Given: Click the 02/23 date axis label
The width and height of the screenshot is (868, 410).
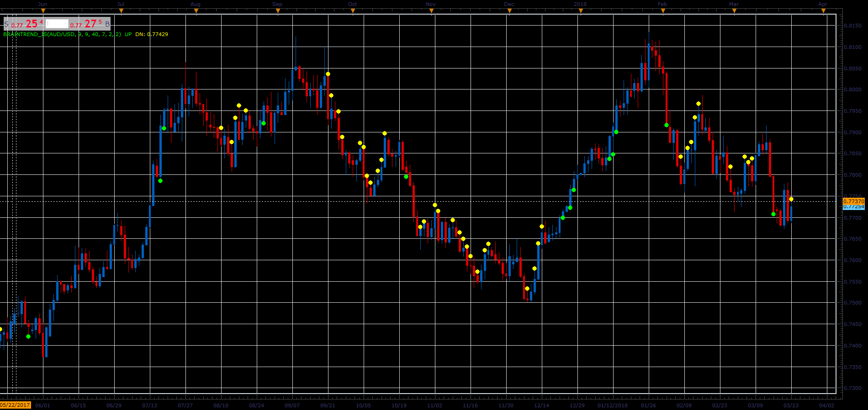Looking at the screenshot, I should pos(720,405).
